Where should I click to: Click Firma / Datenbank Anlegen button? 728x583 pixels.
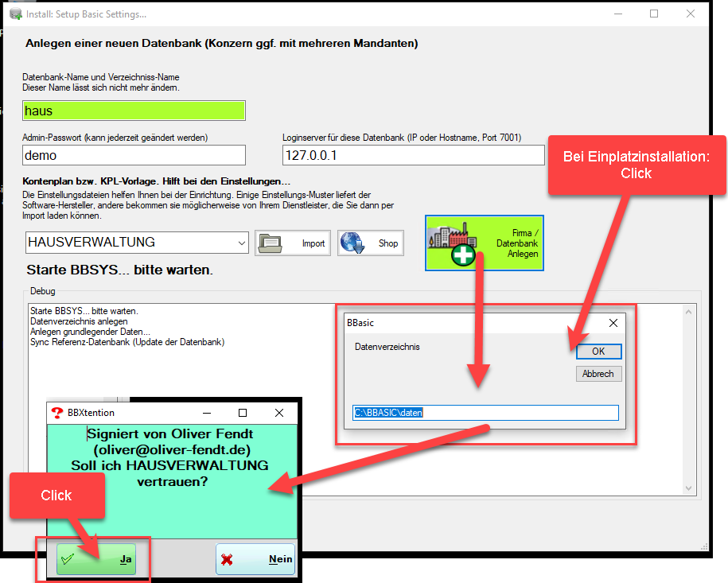point(485,243)
